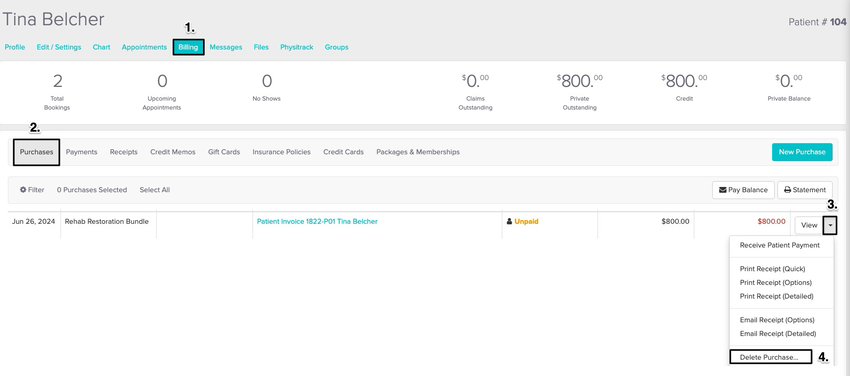850x376 pixels.
Task: Toggle the dropdown arrow beside View
Action: coord(830,225)
